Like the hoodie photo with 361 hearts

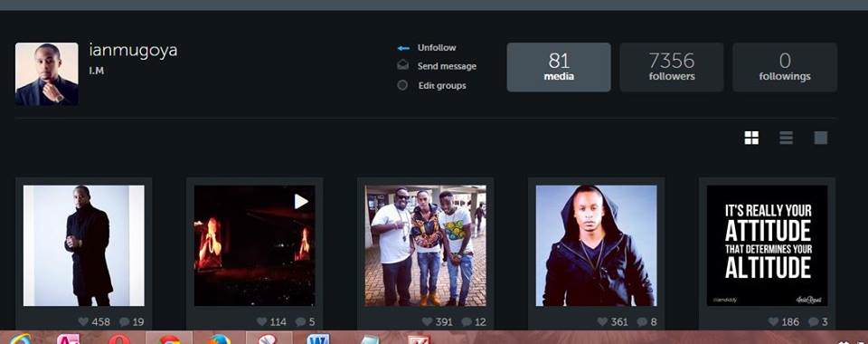[603, 322]
